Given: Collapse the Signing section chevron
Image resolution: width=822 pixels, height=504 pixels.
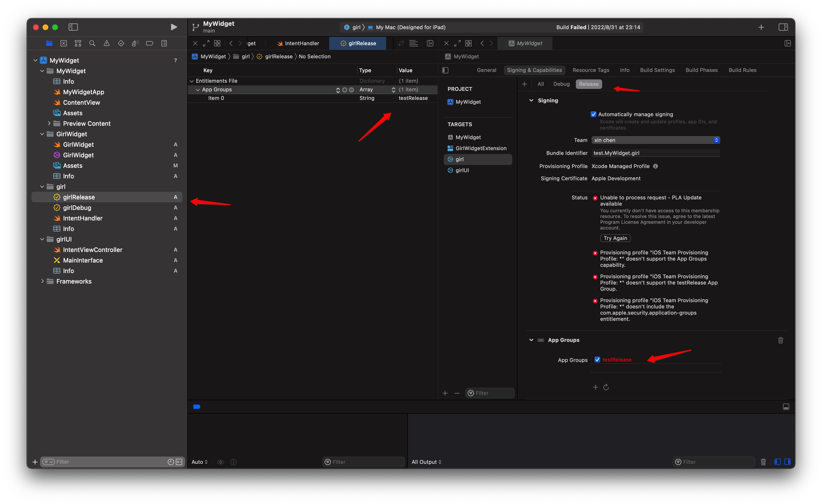Looking at the screenshot, I should click(x=531, y=100).
